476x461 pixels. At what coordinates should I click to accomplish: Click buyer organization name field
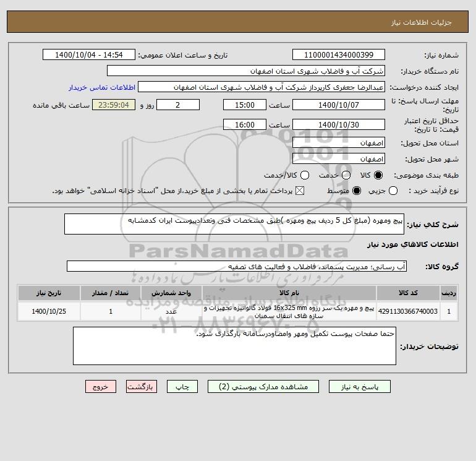tap(246, 71)
